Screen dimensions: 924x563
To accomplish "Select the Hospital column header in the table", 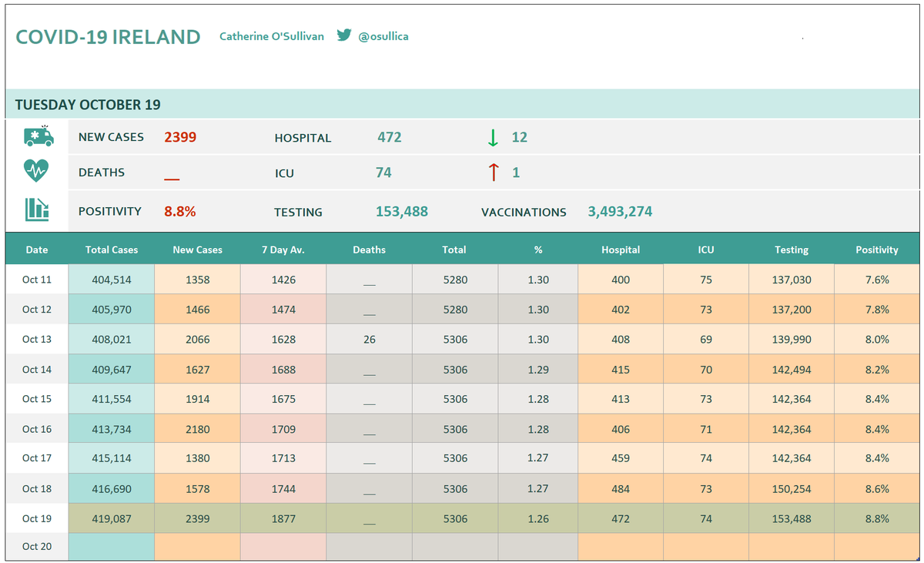I will coord(621,250).
